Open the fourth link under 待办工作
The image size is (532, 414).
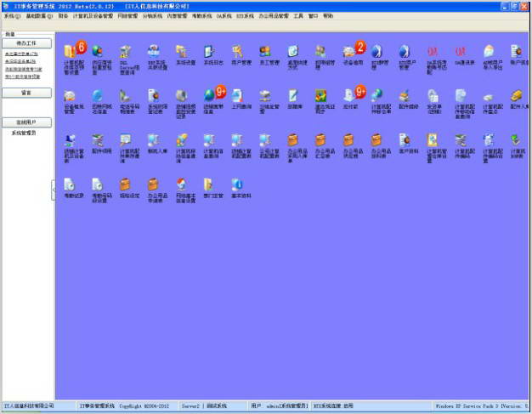click(22, 77)
